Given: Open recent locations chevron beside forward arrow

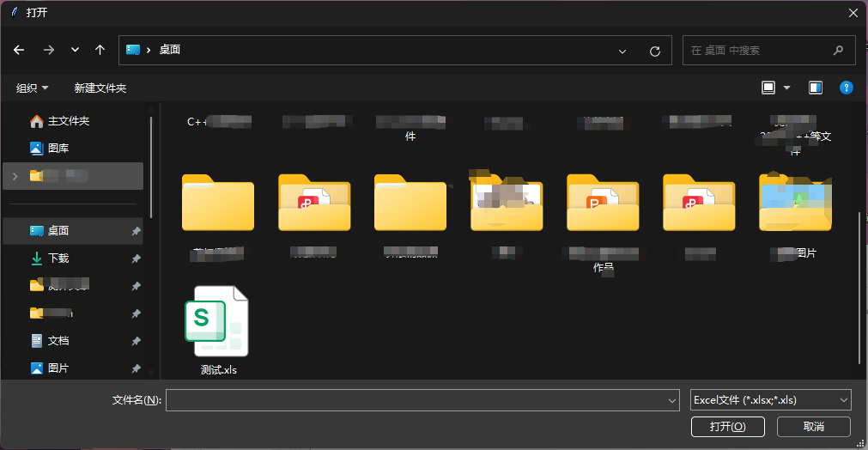Looking at the screenshot, I should coord(75,50).
